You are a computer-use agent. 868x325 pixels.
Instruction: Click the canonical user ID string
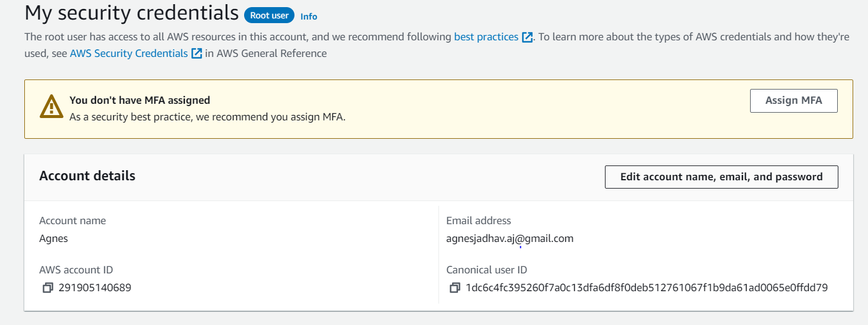coord(646,288)
